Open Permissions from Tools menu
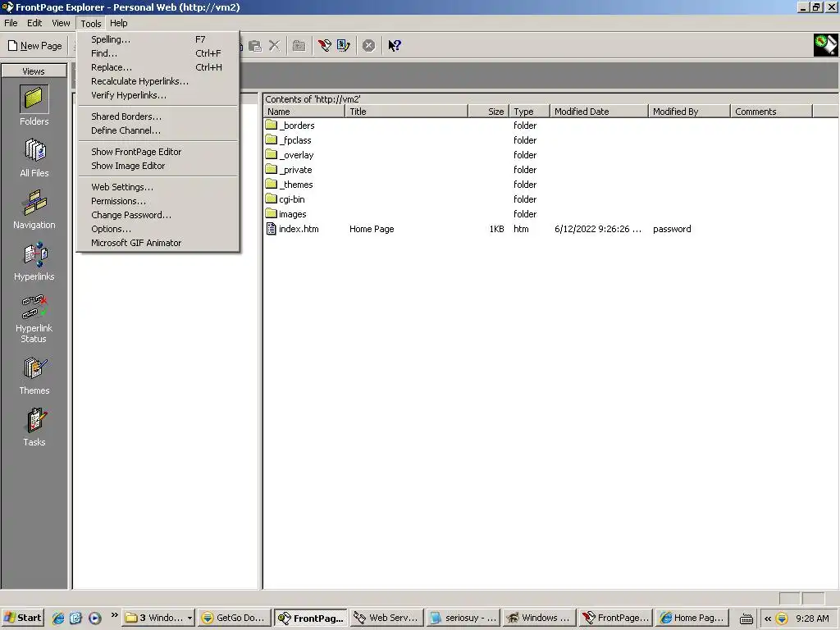The width and height of the screenshot is (840, 630). (157, 202)
